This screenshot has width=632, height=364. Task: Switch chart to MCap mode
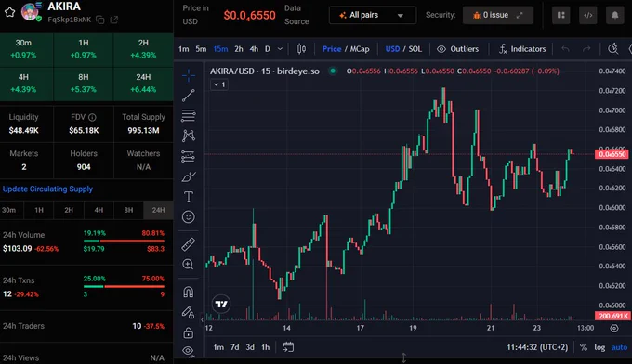click(x=360, y=49)
